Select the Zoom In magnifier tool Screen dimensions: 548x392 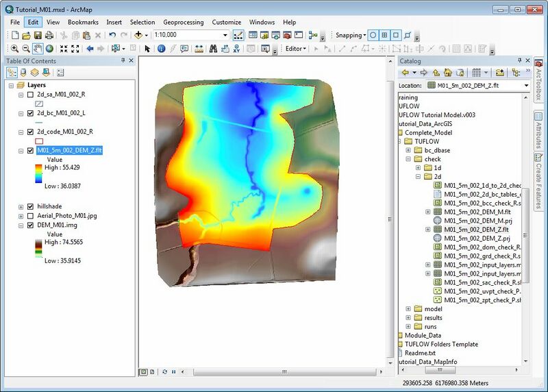pyautogui.click(x=14, y=49)
